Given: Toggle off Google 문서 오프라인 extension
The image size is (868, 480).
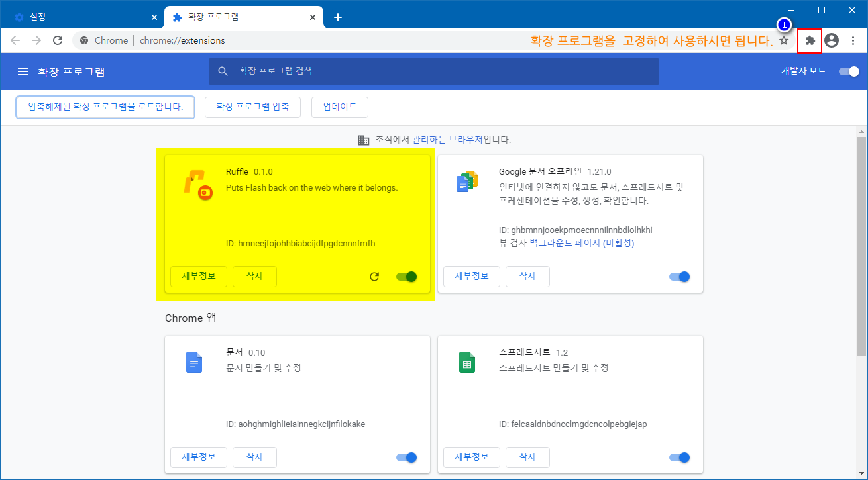Looking at the screenshot, I should pos(680,277).
